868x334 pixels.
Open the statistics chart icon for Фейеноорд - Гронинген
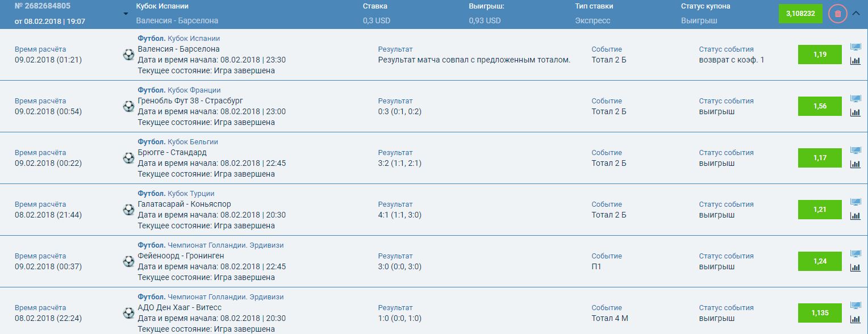tap(856, 268)
